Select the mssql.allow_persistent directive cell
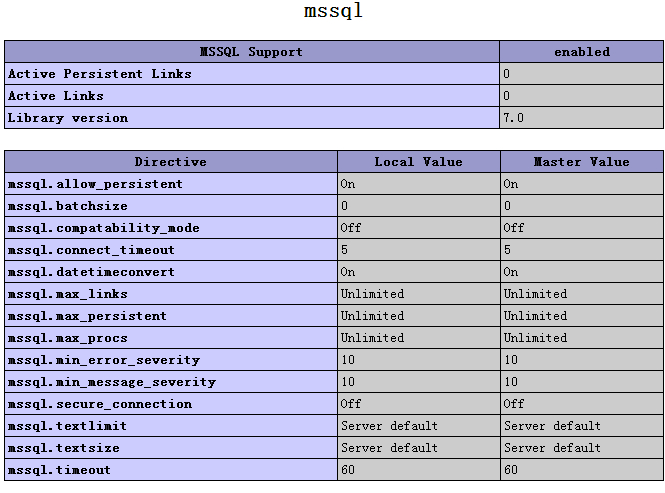Screen dimensions: 665x493 coord(171,184)
